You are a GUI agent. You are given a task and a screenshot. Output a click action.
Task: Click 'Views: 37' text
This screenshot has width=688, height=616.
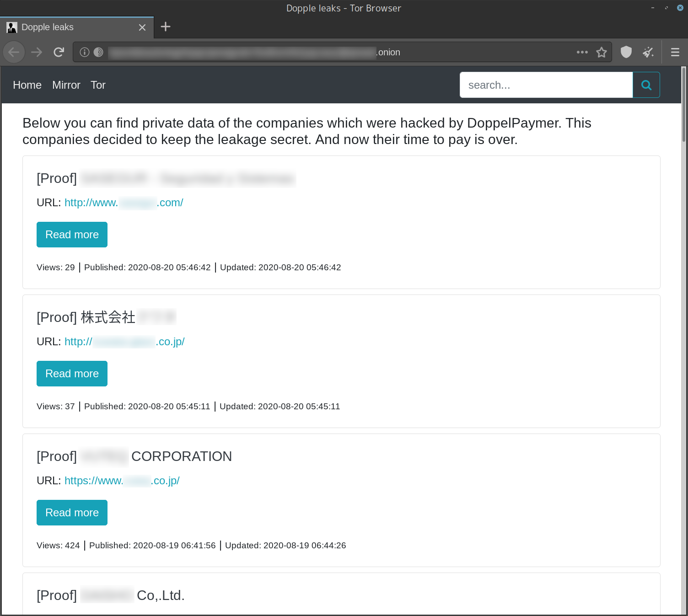(x=55, y=407)
